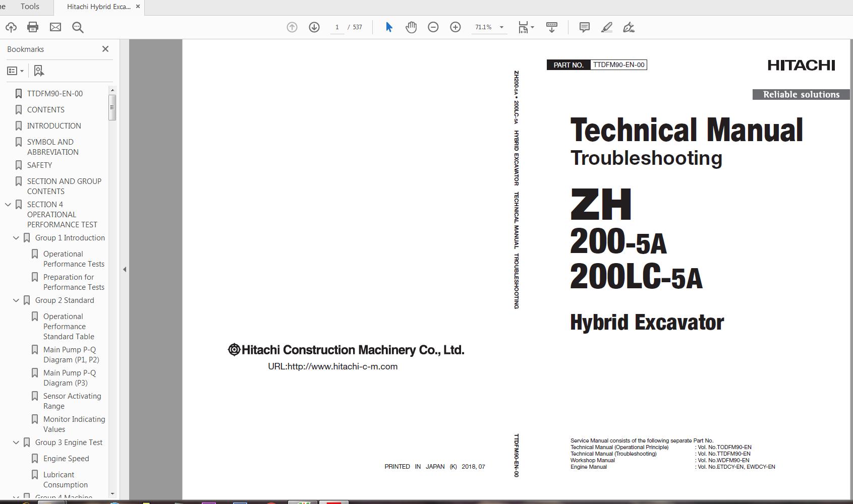
Task: Click the page number input field
Action: (337, 27)
